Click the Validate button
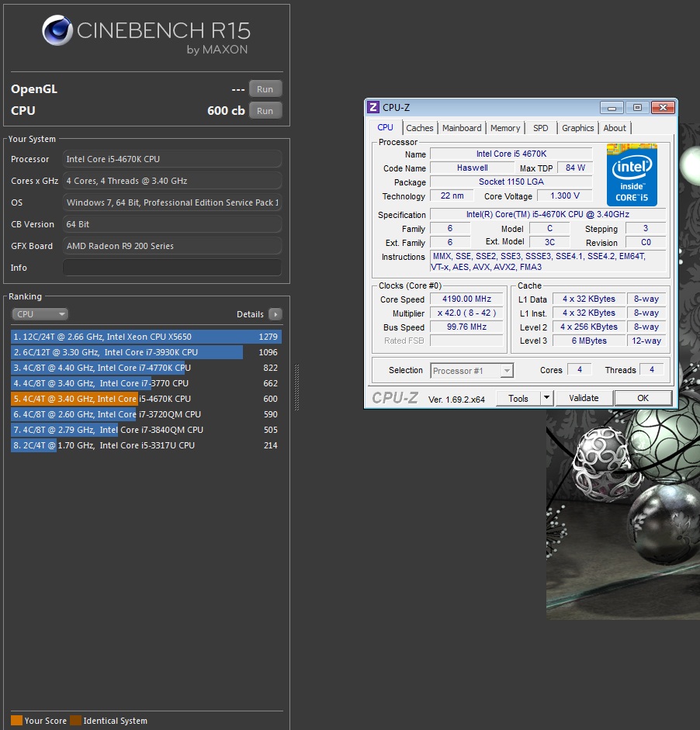The width and height of the screenshot is (700, 730). coord(584,398)
